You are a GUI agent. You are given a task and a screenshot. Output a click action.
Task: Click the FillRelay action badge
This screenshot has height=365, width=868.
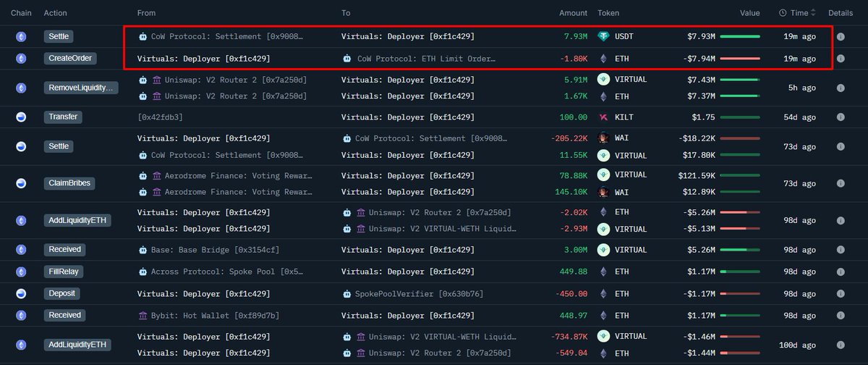coord(63,272)
